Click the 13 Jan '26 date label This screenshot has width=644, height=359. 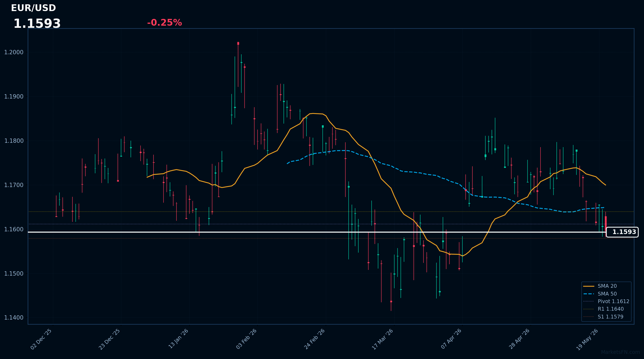pyautogui.click(x=178, y=339)
